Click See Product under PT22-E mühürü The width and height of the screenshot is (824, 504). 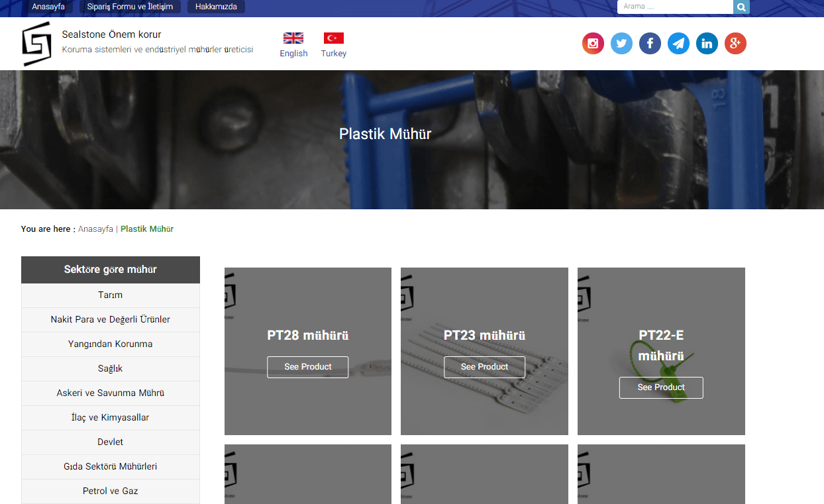(661, 387)
